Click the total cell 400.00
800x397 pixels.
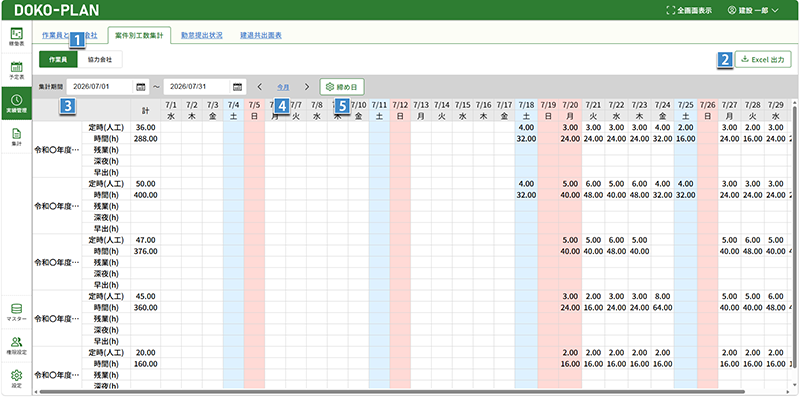tap(145, 194)
